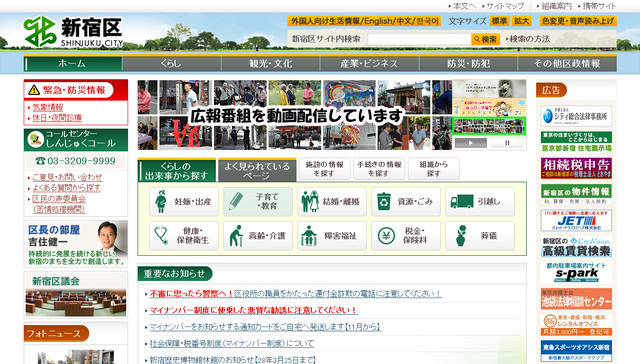
Task: Switch to 手続きの情報を探す tab
Action: click(379, 169)
